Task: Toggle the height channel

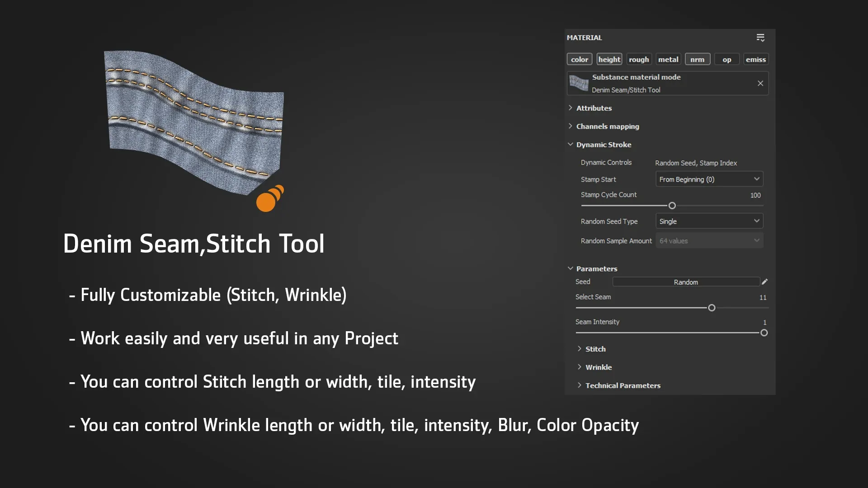Action: coord(609,59)
